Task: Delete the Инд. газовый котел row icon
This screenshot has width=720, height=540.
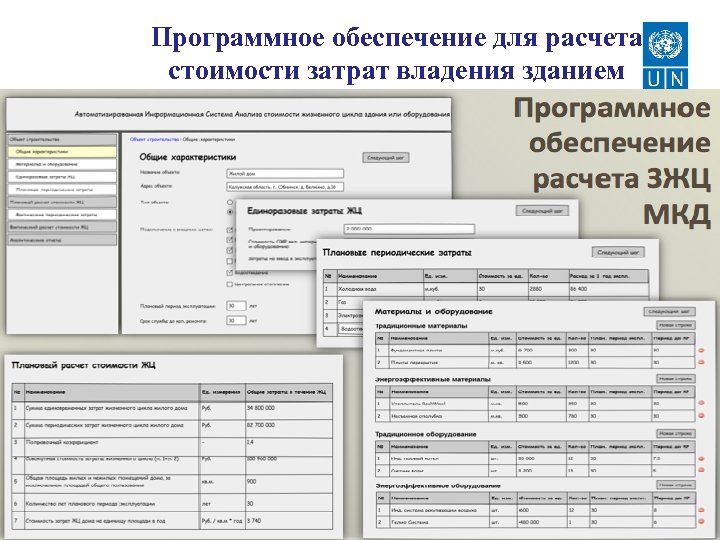Action: [x=701, y=458]
